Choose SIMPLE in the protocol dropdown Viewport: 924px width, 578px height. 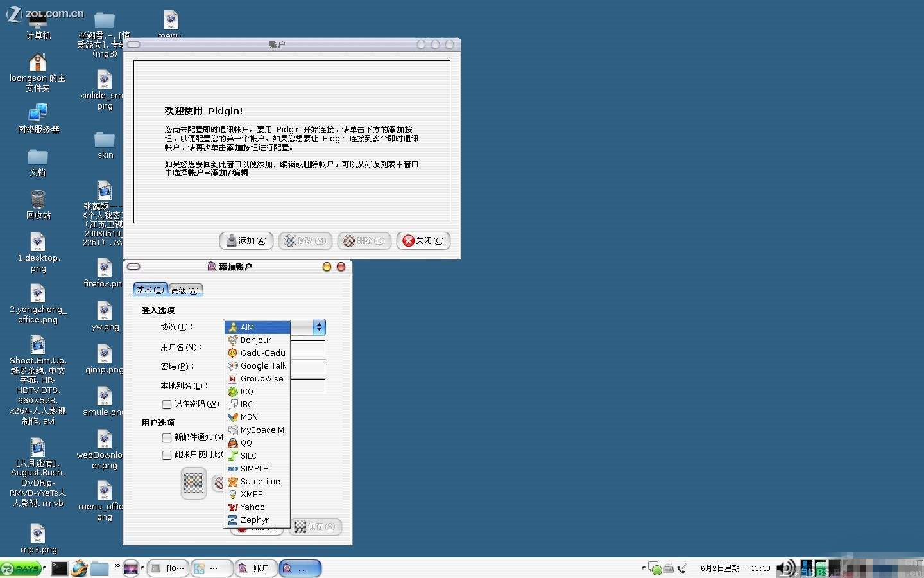coord(257,469)
